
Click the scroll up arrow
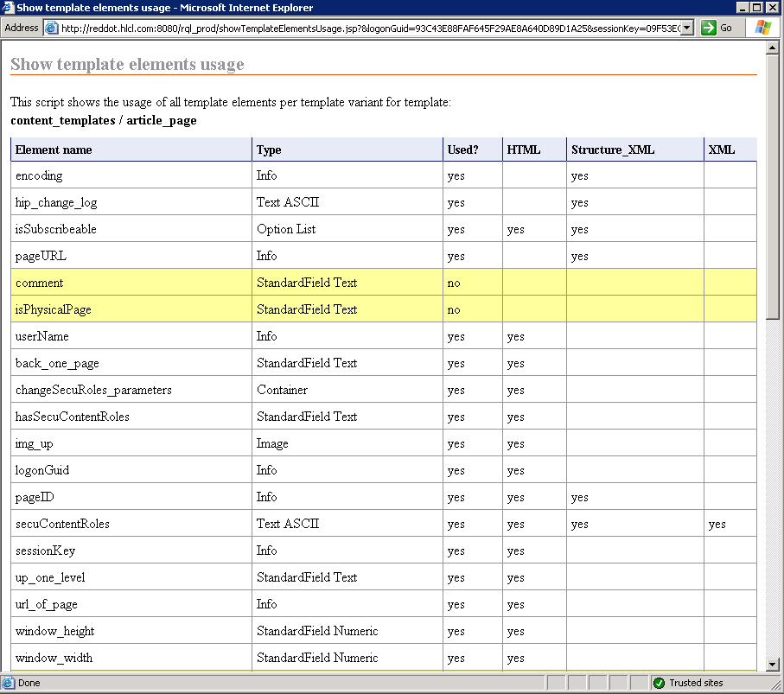tap(773, 48)
